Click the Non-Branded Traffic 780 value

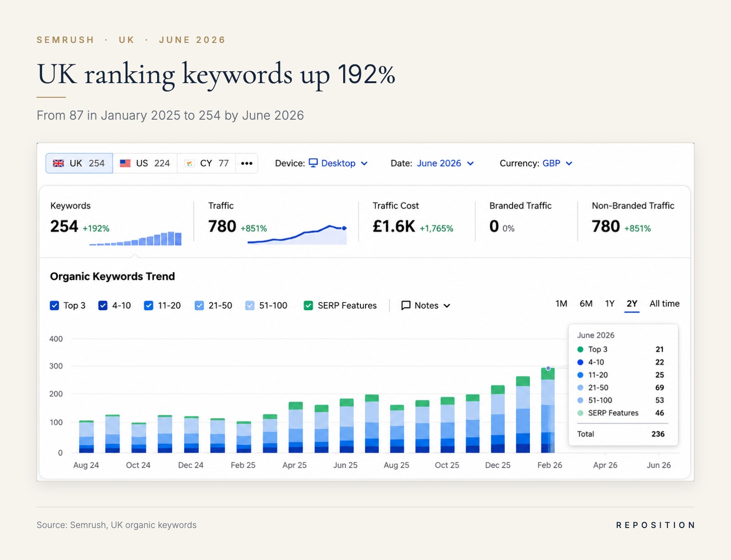pyautogui.click(x=606, y=226)
